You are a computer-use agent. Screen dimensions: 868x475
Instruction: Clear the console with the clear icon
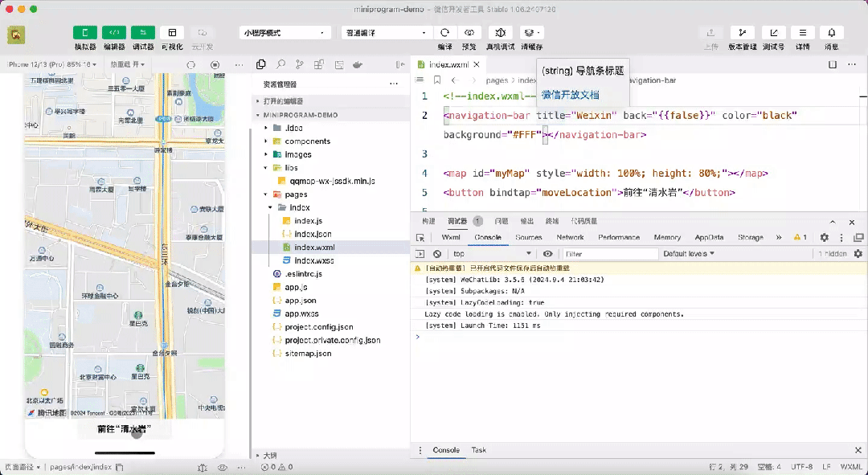click(437, 253)
